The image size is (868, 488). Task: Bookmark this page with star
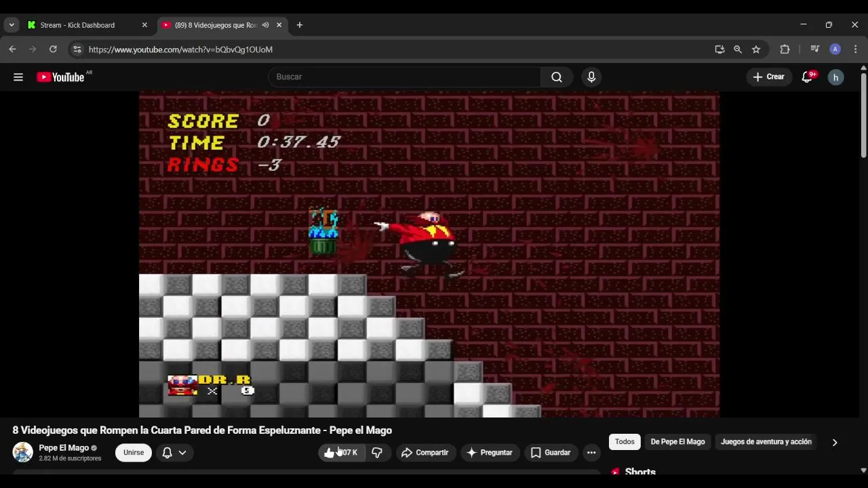click(756, 49)
